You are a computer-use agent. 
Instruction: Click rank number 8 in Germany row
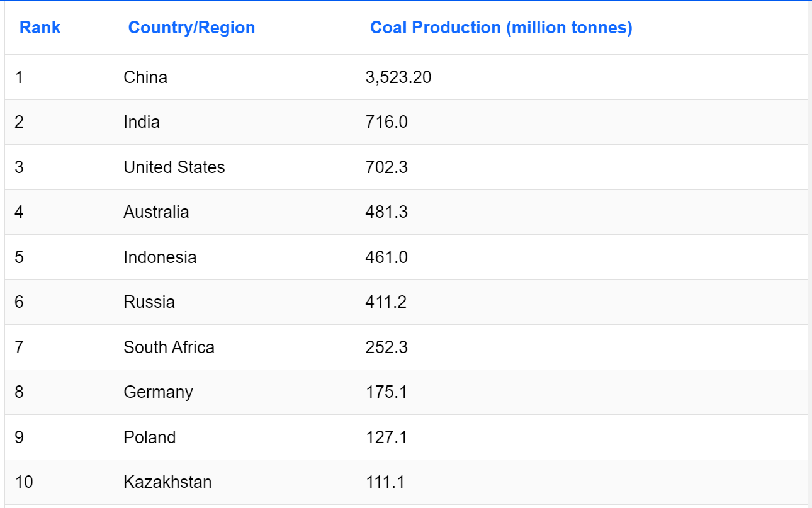tap(19, 392)
